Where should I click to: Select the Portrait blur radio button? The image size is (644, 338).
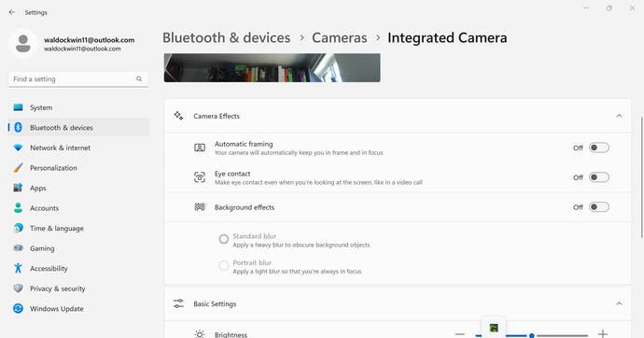tap(223, 265)
